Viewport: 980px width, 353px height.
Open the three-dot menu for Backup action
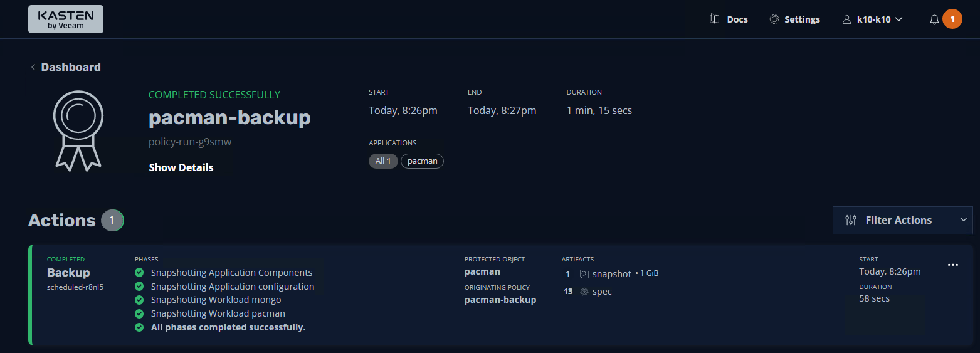point(953,265)
